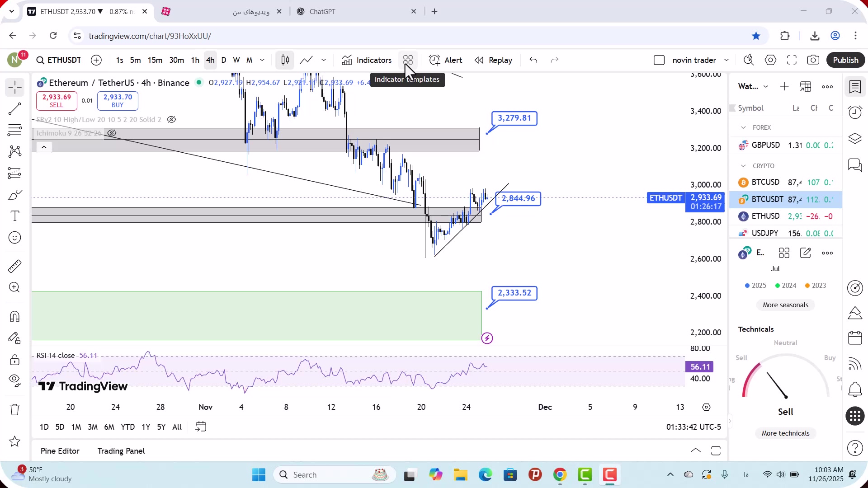Select the ruler measure tool
Viewport: 868px width, 488px height.
coord(15,266)
